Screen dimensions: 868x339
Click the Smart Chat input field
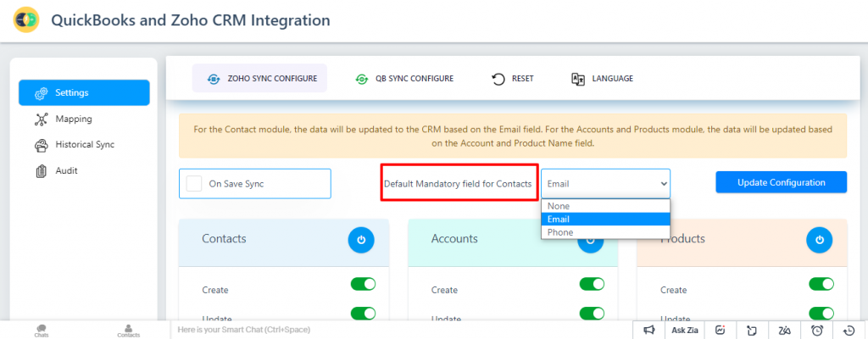click(401, 330)
